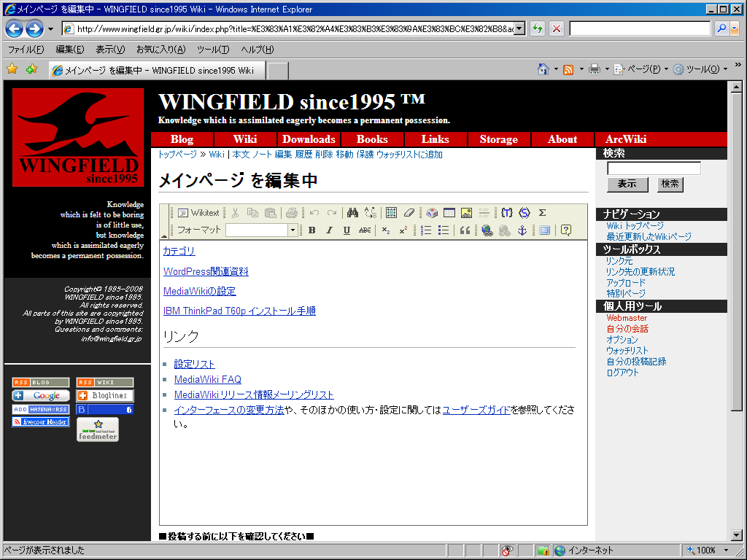Apply superscript formatting
The image size is (747, 560).
(403, 230)
